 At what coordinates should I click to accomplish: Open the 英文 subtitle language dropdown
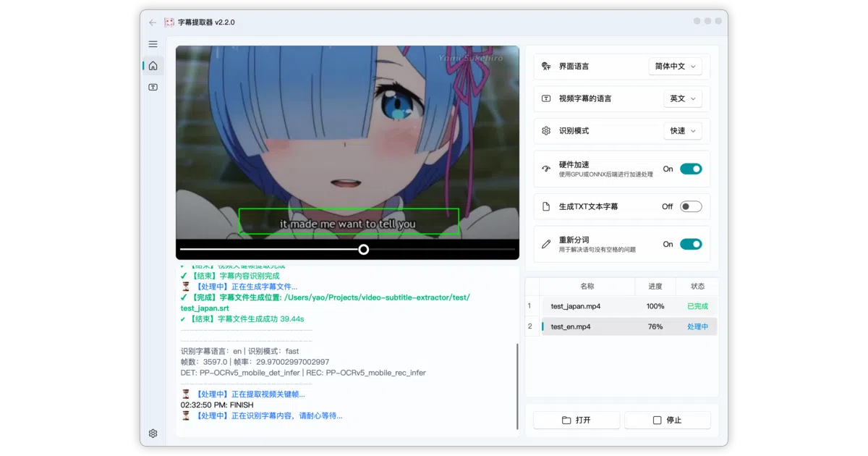[x=683, y=98]
